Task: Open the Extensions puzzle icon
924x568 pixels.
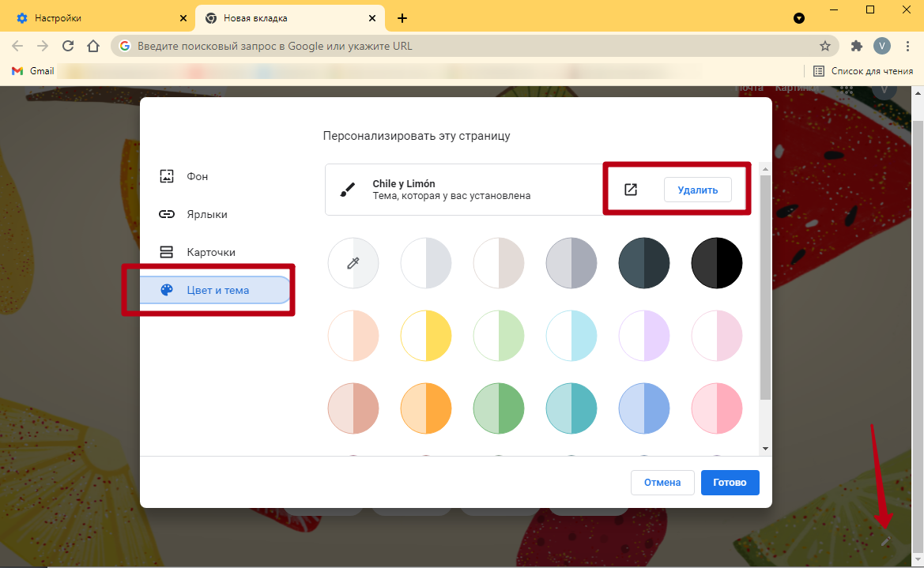Action: tap(856, 46)
